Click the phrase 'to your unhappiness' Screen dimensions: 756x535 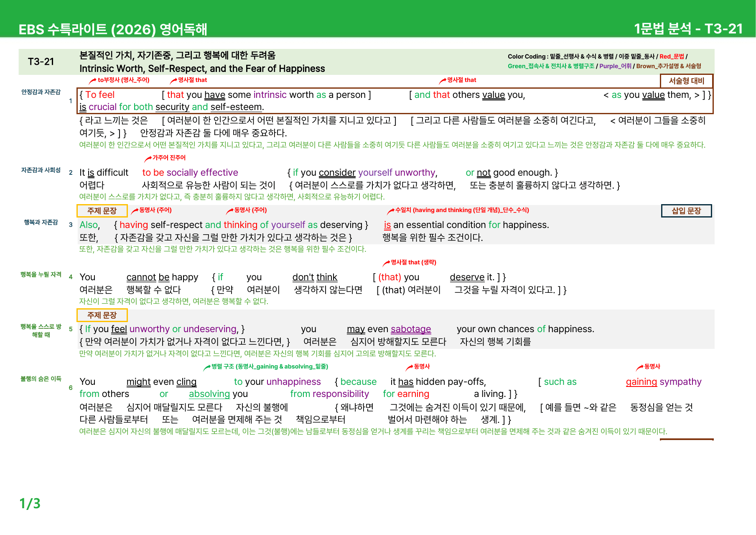point(277,382)
